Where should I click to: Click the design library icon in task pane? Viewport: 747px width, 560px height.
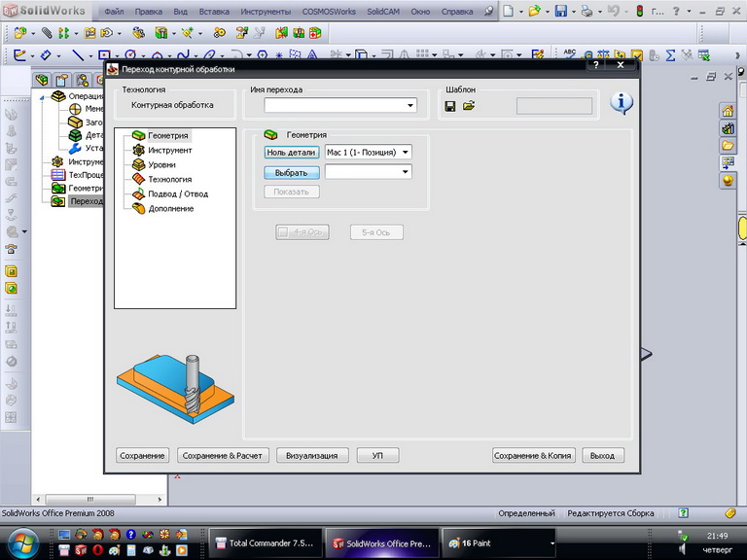point(728,128)
